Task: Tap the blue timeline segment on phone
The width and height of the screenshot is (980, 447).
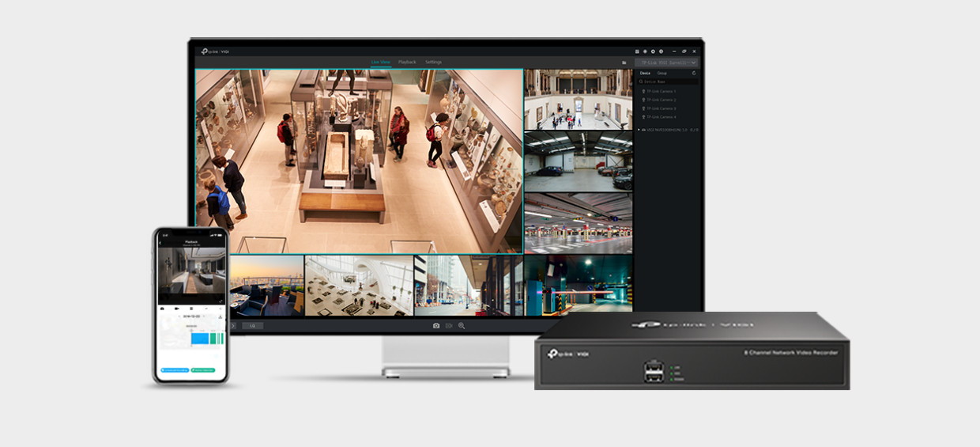Action: point(199,338)
